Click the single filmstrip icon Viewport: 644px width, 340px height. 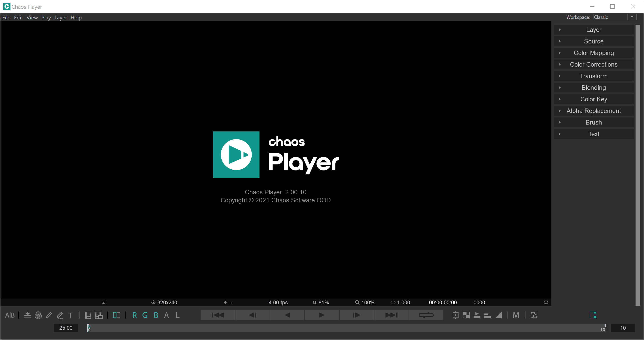(88, 315)
